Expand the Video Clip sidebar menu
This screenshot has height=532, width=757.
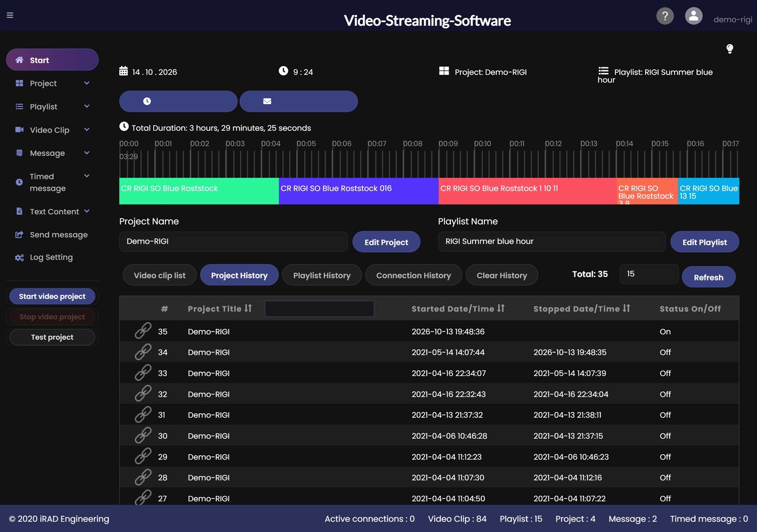53,130
